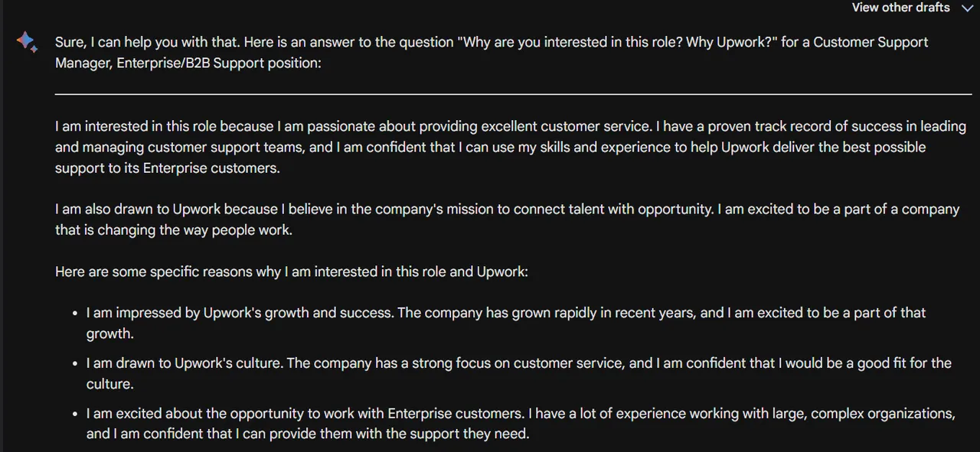Screen dimensions: 980x452
Task: Click the line ending "support to its Enterprise customers."
Action: (168, 167)
